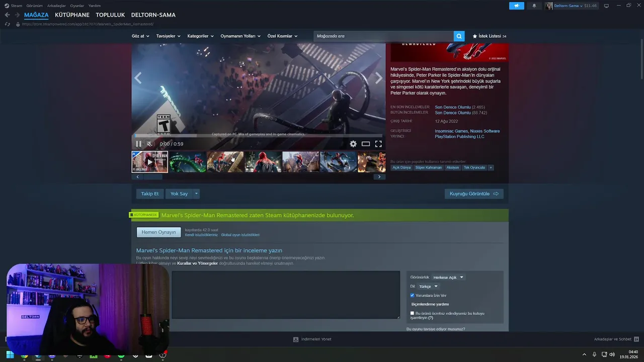This screenshot has height=362, width=644.
Task: Go forward with the right navigation arrow
Action: coord(17,15)
